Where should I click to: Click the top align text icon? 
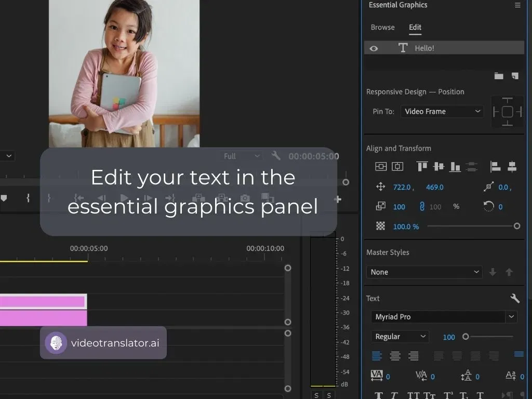click(519, 354)
